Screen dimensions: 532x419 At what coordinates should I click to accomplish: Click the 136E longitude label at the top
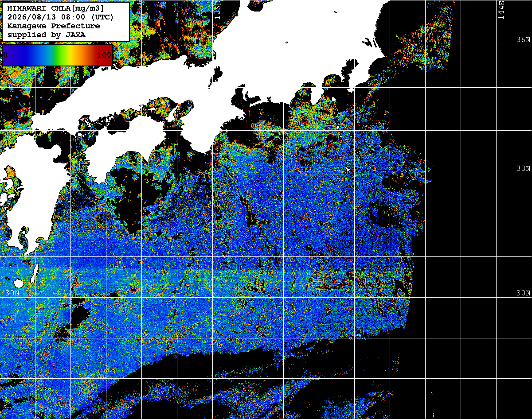coord(218,8)
